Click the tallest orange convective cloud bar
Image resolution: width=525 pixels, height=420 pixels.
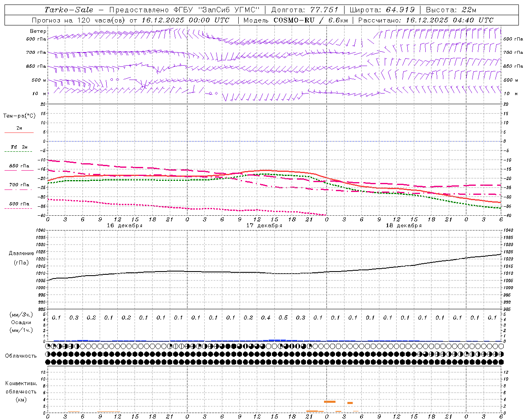pyautogui.click(x=330, y=402)
